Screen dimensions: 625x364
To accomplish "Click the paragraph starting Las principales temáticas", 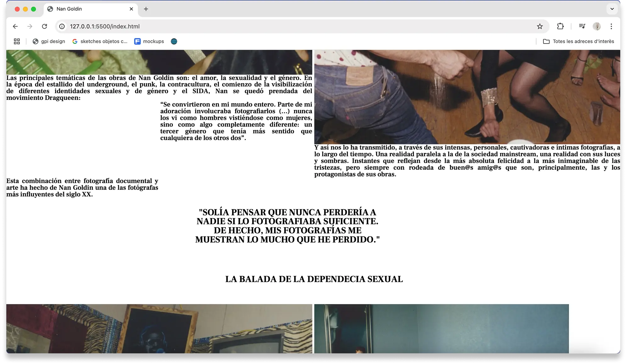I will (x=159, y=88).
